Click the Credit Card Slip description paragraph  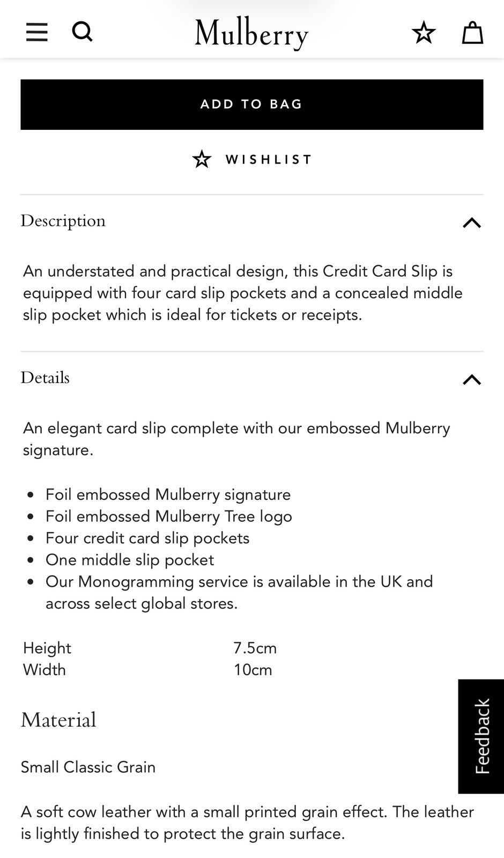(x=242, y=293)
